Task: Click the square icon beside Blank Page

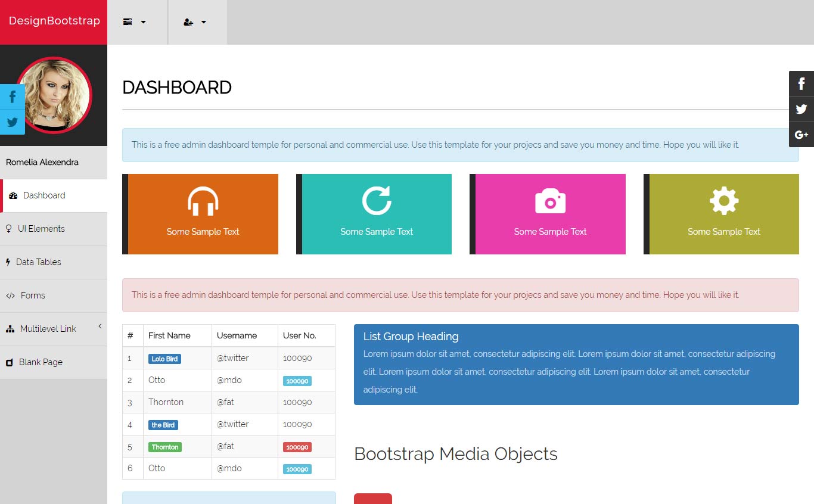Action: tap(9, 362)
